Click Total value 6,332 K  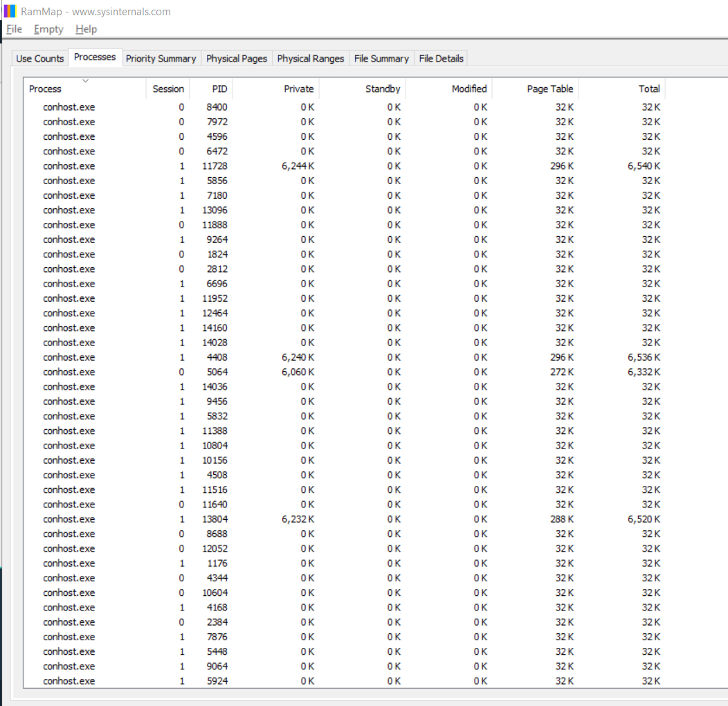click(644, 372)
